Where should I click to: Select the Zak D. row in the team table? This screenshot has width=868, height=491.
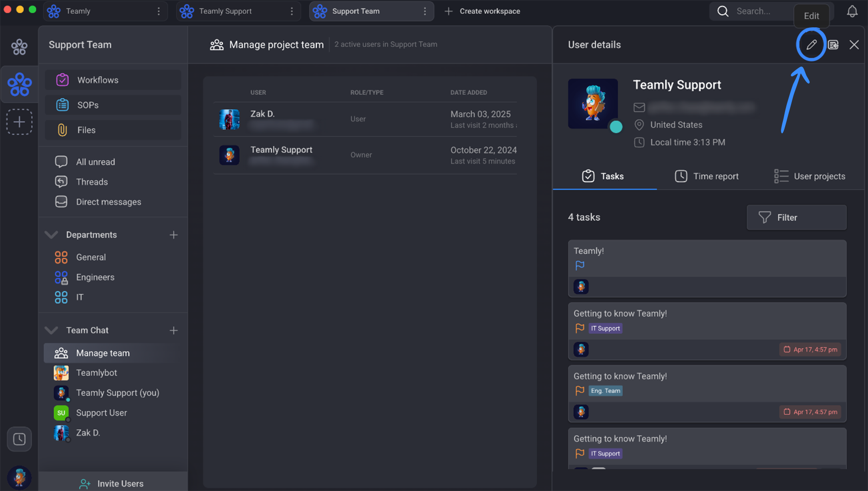coord(365,119)
